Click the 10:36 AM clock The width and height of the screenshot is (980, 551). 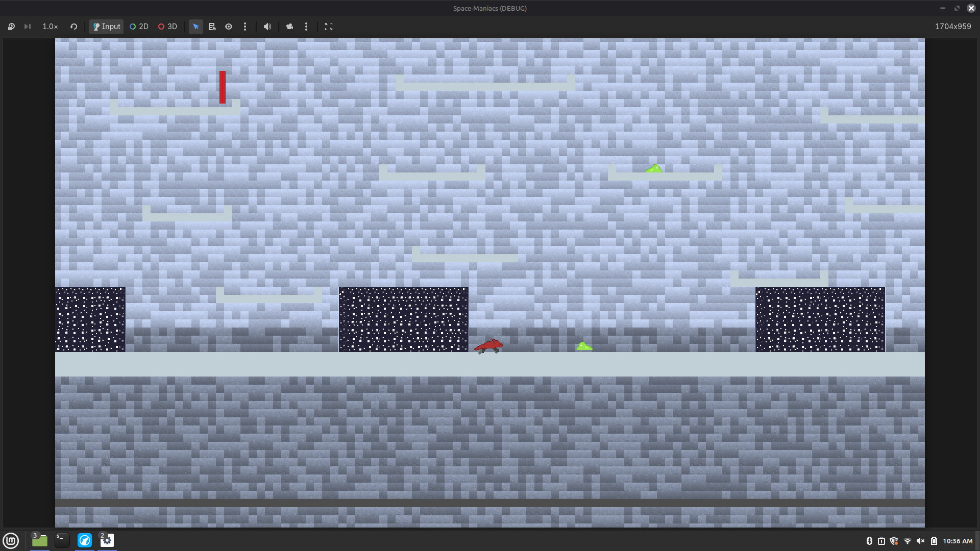point(957,541)
